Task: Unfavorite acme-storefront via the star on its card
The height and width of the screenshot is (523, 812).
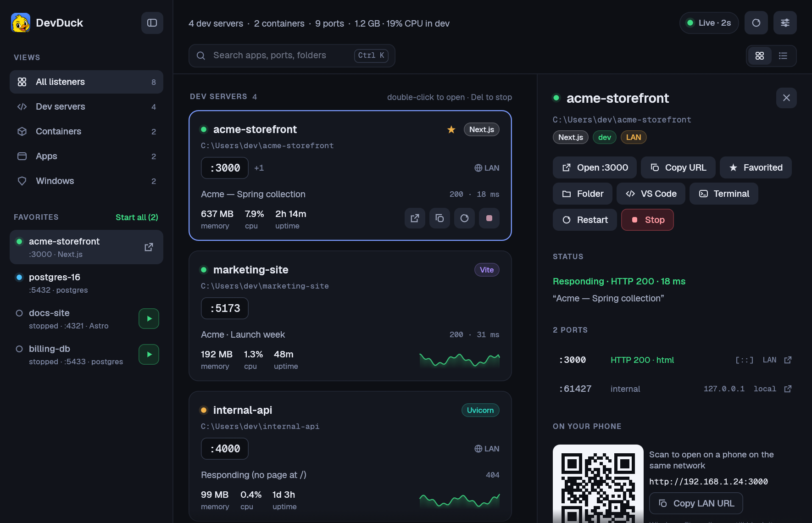Action: click(x=451, y=129)
